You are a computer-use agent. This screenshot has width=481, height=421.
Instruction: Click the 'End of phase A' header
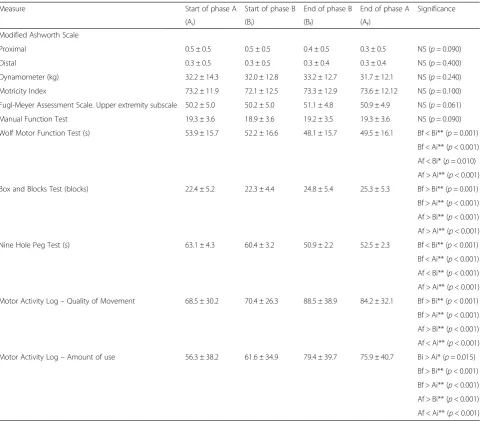[x=384, y=9]
